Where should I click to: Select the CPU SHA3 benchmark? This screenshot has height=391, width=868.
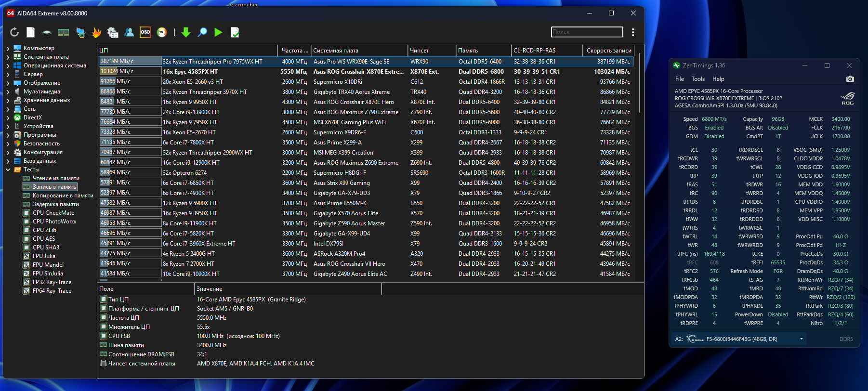pyautogui.click(x=46, y=248)
